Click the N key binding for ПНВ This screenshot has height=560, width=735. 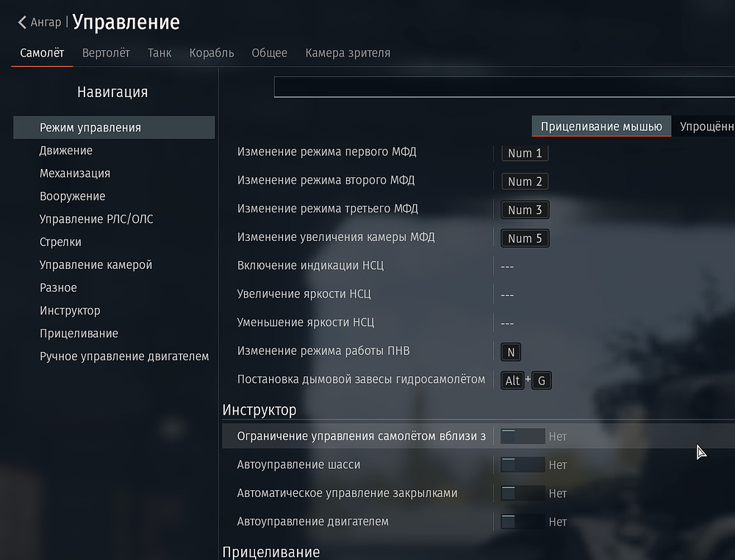[511, 352]
